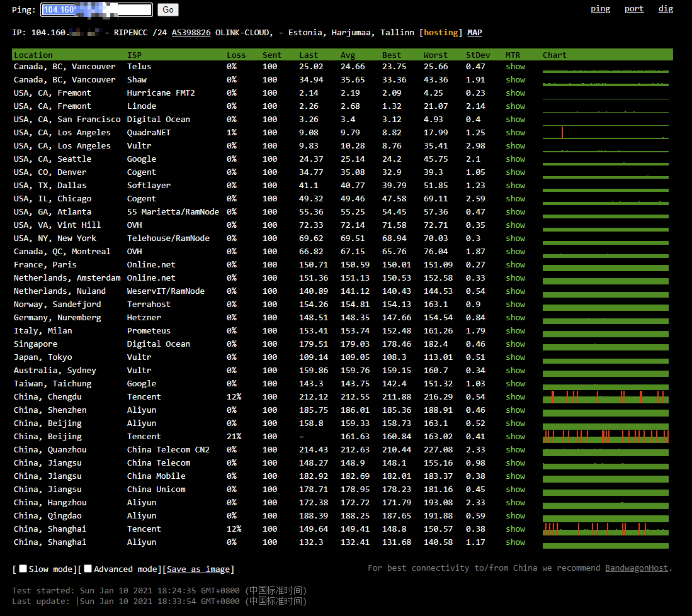Show MTR for Shenzhen Aliyun row
Viewport: 692px width, 616px height.
point(515,410)
